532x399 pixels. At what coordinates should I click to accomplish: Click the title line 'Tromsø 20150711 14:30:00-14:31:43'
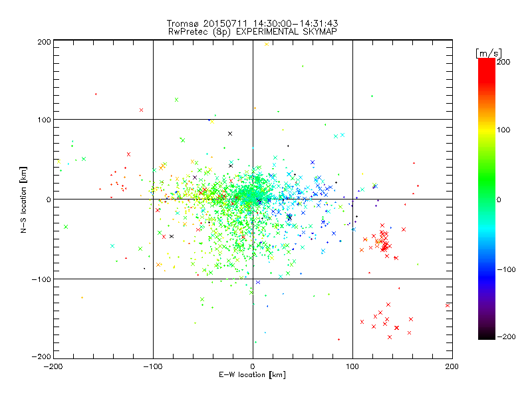click(x=252, y=23)
